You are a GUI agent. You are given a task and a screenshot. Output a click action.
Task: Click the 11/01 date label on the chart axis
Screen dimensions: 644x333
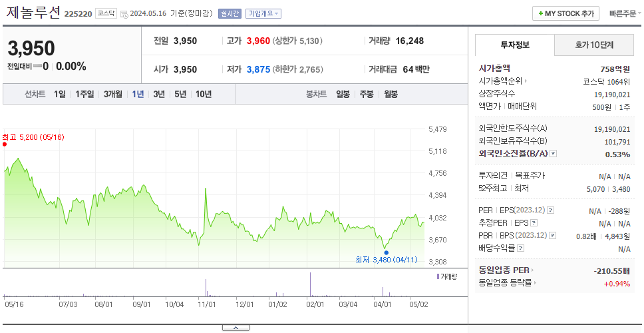[x=207, y=304]
